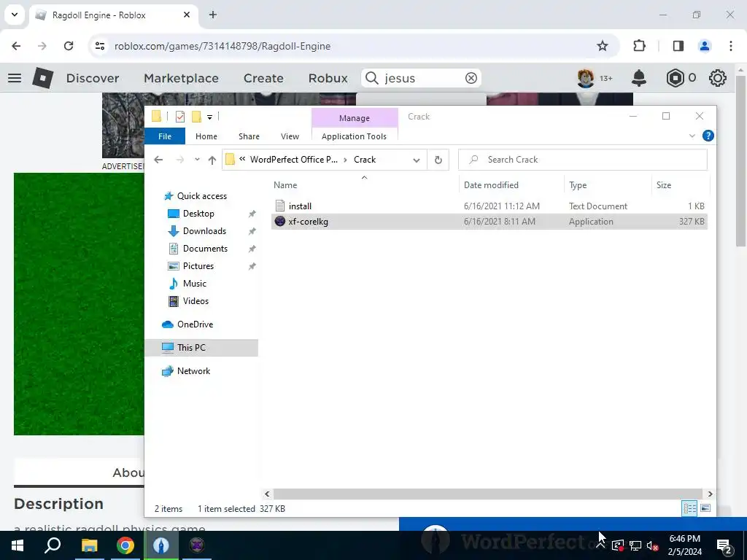
Task: Open the View ribbon tab
Action: click(x=290, y=136)
